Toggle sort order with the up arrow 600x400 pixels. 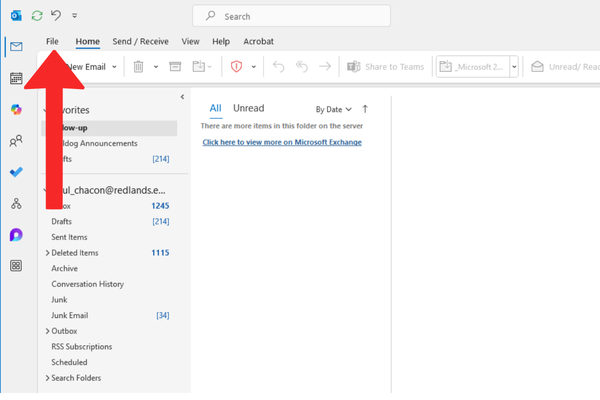click(x=365, y=108)
